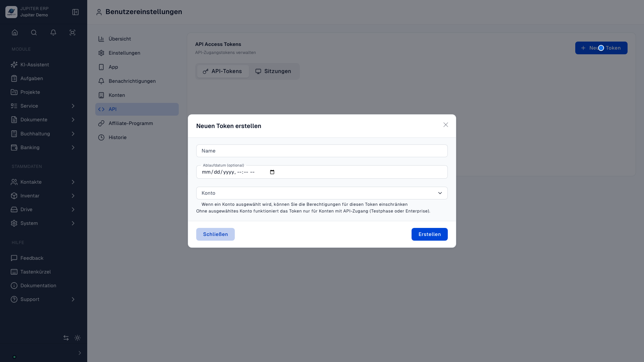644x362 pixels.
Task: Focus the Name input field
Action: pos(322,151)
